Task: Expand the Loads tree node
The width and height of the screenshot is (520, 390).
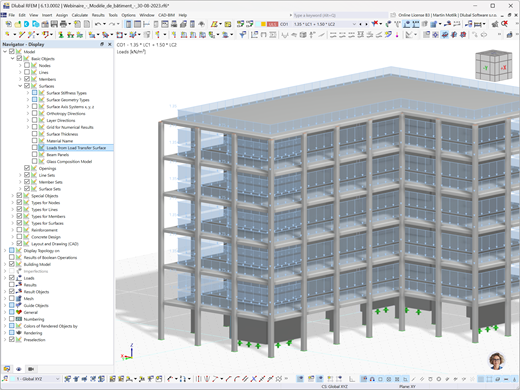Action: (5, 278)
